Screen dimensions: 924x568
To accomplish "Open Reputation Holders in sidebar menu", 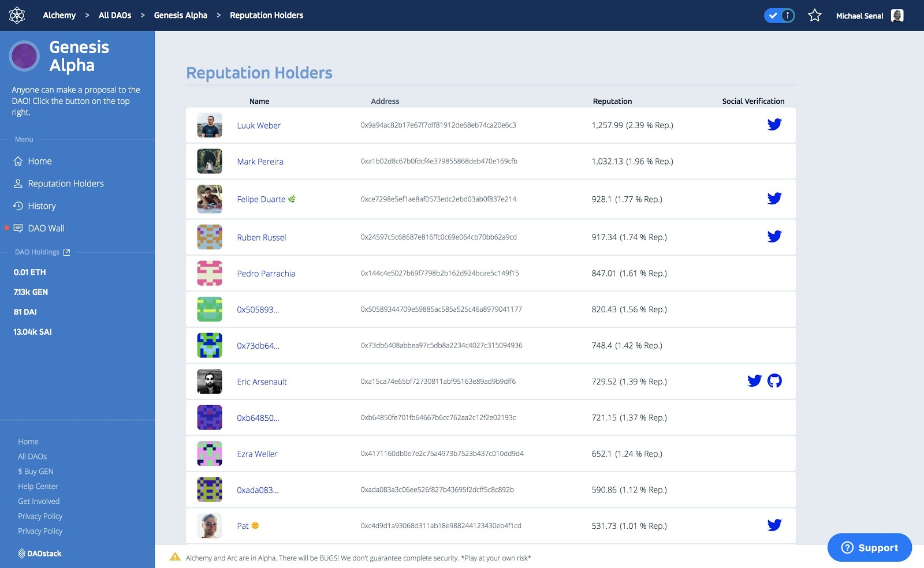I will tap(66, 184).
